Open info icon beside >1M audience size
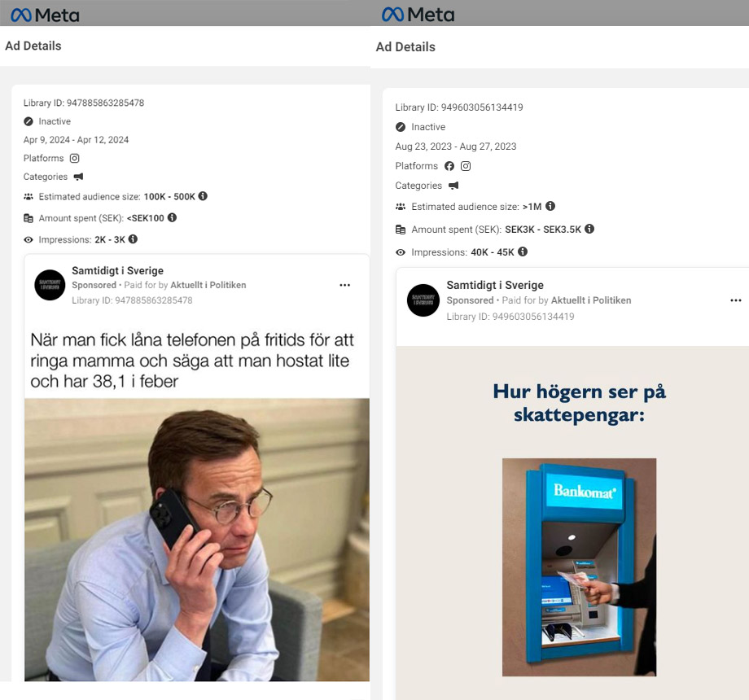The image size is (749, 700). [x=550, y=206]
